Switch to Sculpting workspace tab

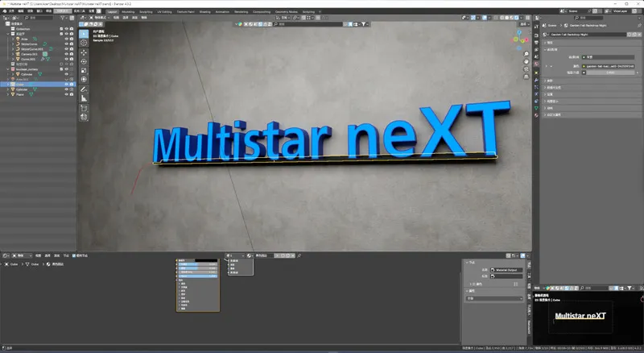pyautogui.click(x=146, y=12)
